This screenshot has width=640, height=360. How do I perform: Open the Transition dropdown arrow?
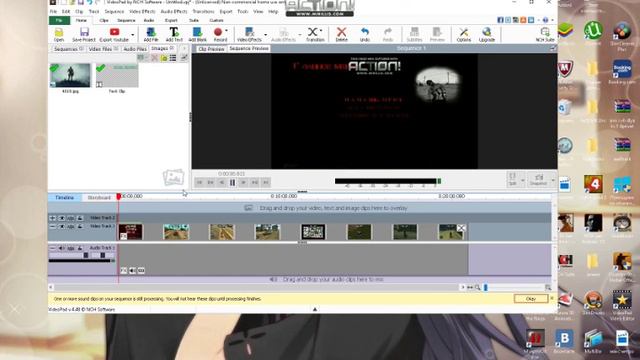click(321, 31)
